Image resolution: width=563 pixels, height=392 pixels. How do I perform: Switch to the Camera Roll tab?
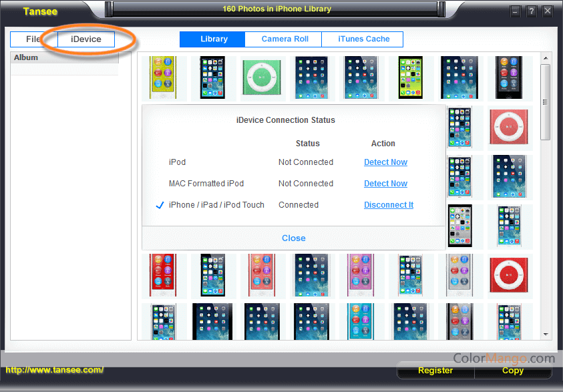click(x=285, y=39)
